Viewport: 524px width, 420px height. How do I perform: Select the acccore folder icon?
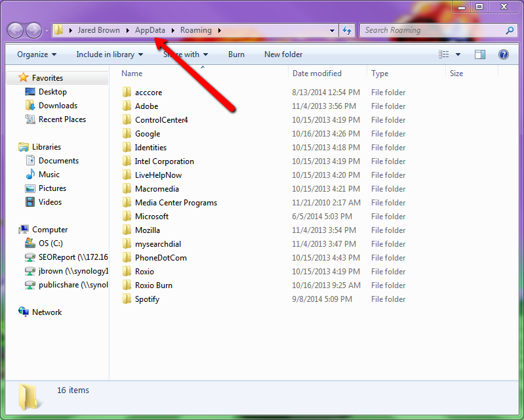coord(127,92)
